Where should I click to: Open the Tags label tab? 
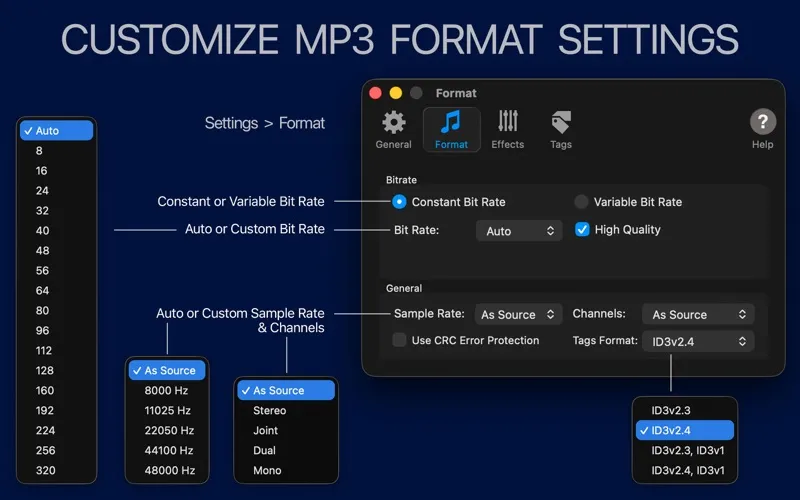(x=561, y=130)
